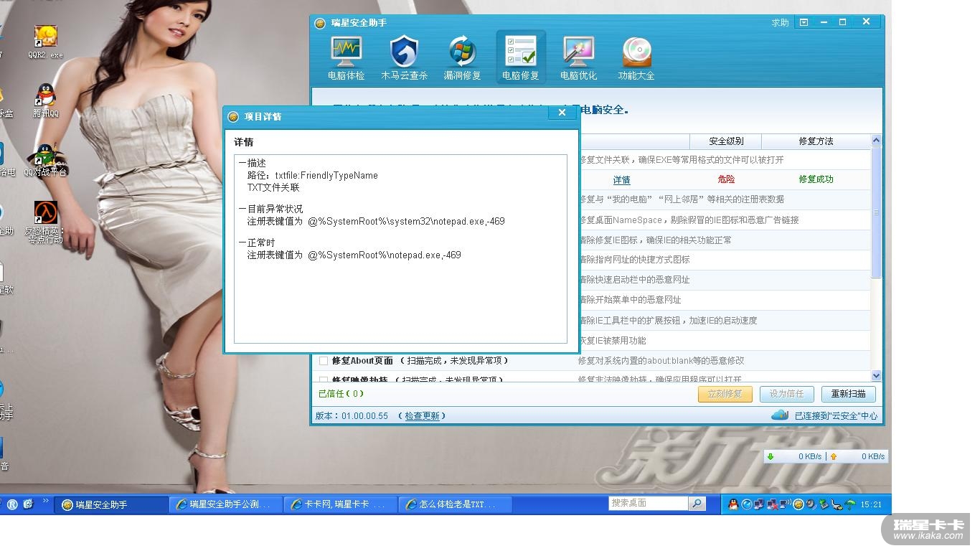
Task: Open the 电脑体检 monitor icon
Action: (x=346, y=52)
